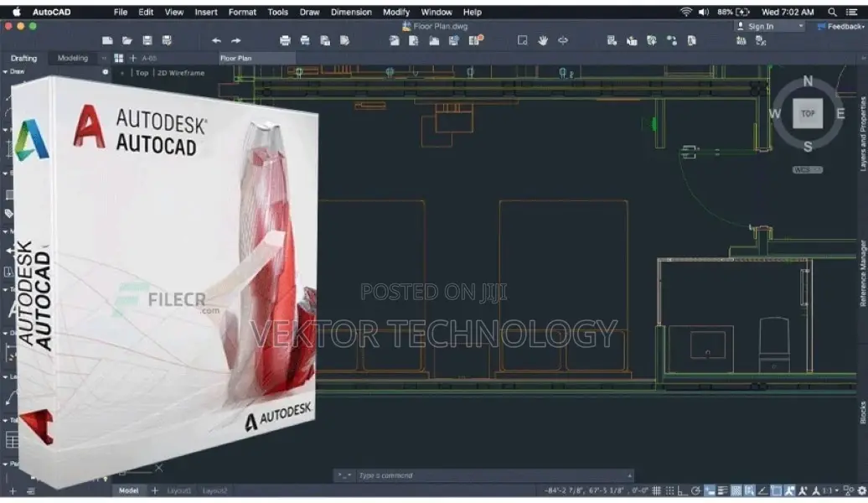Click the W compass direction on the ViewCube

[775, 113]
